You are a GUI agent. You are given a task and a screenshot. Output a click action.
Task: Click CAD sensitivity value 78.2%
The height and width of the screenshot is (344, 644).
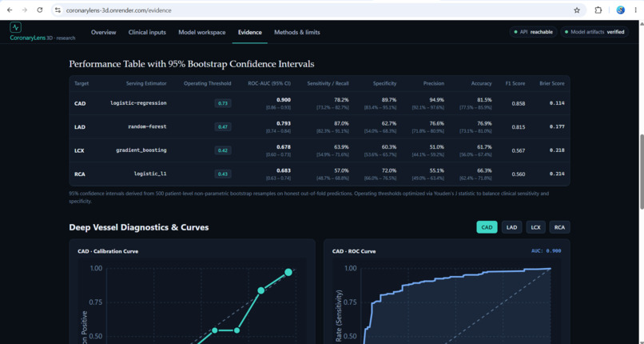(x=342, y=100)
